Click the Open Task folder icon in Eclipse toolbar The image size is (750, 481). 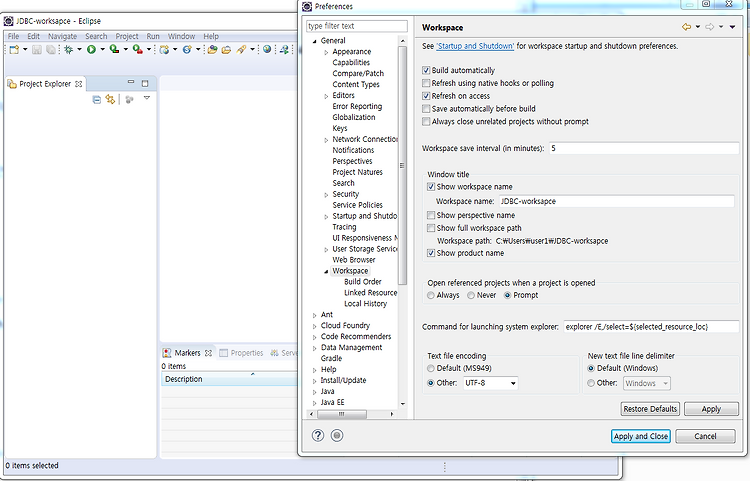(x=226, y=49)
